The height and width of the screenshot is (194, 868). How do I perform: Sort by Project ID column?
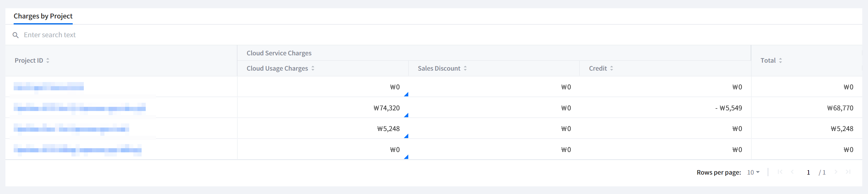click(x=48, y=60)
